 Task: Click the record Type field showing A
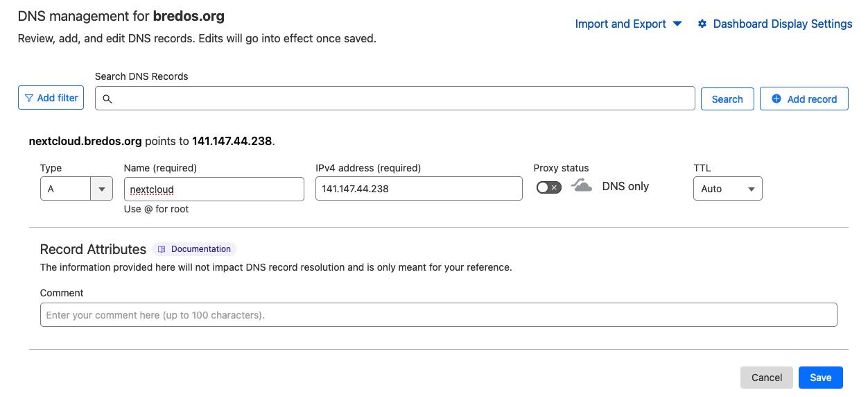tap(65, 189)
